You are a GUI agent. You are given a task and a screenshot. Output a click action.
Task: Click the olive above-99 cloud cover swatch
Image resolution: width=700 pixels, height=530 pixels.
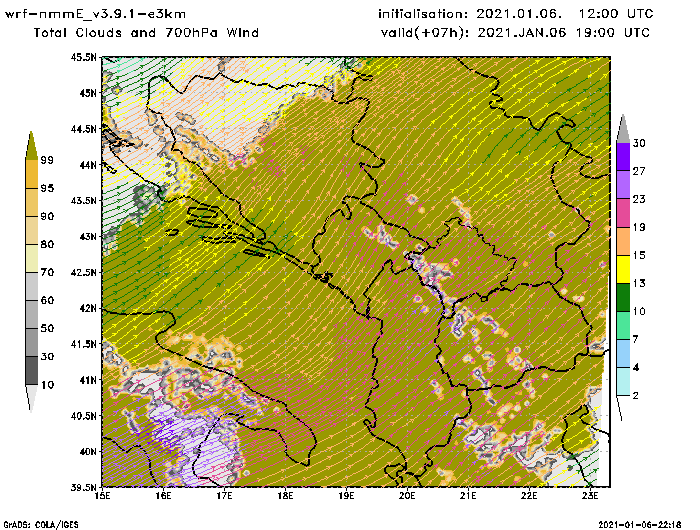31,146
